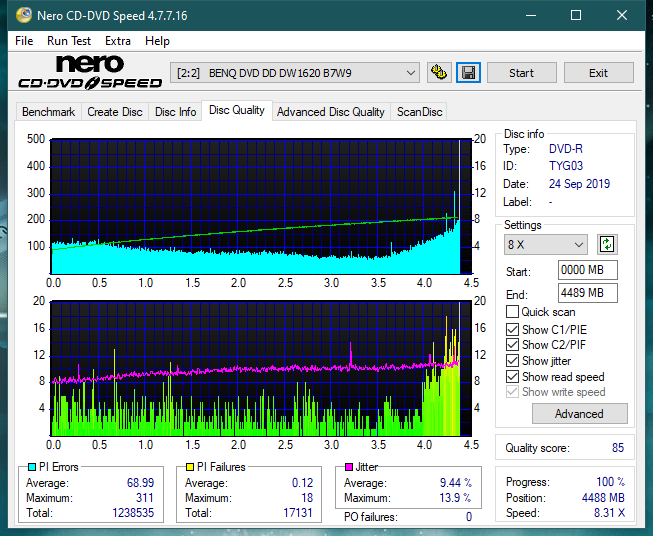Expand the 8 X speed dropdown
653x536 pixels.
click(x=546, y=244)
